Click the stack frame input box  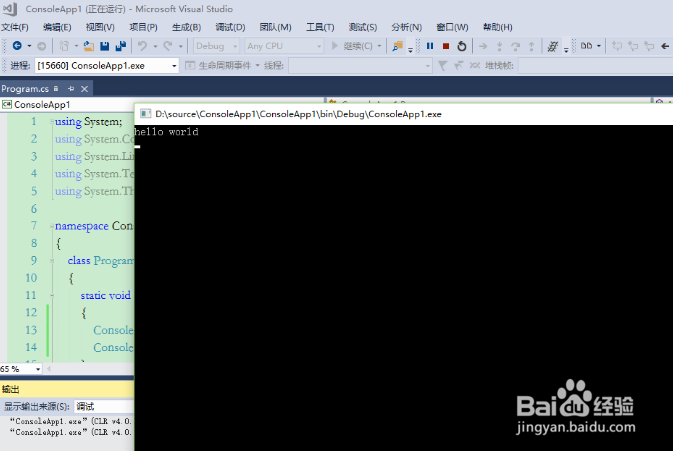[596, 65]
